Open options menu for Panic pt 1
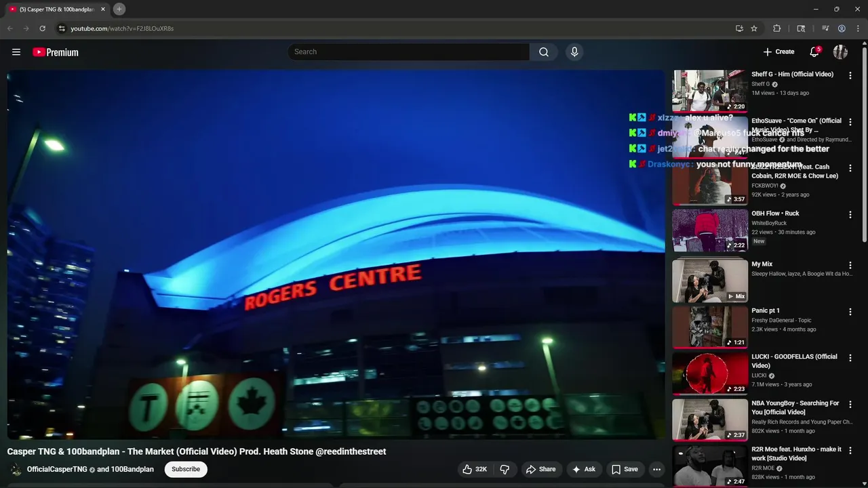 click(850, 312)
